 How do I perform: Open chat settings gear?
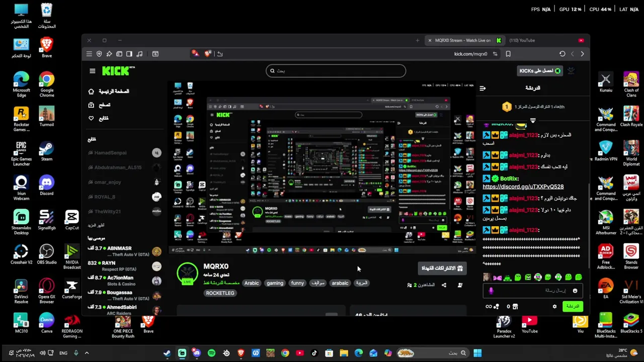click(x=554, y=306)
